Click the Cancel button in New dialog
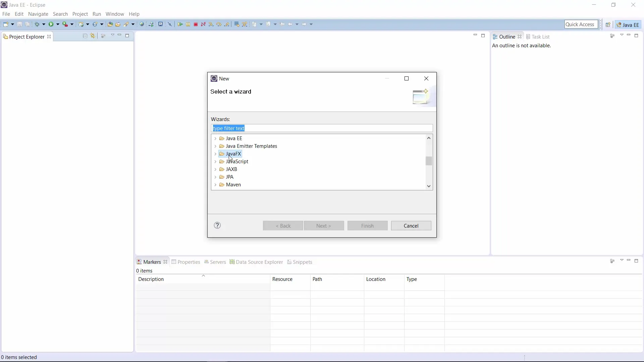Image resolution: width=644 pixels, height=362 pixels. (411, 226)
